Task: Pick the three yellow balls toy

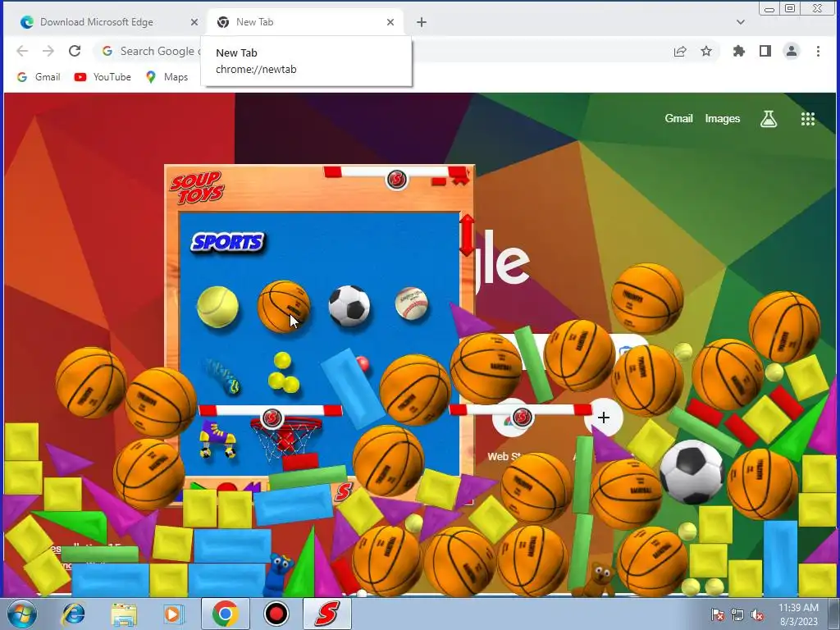Action: point(283,373)
